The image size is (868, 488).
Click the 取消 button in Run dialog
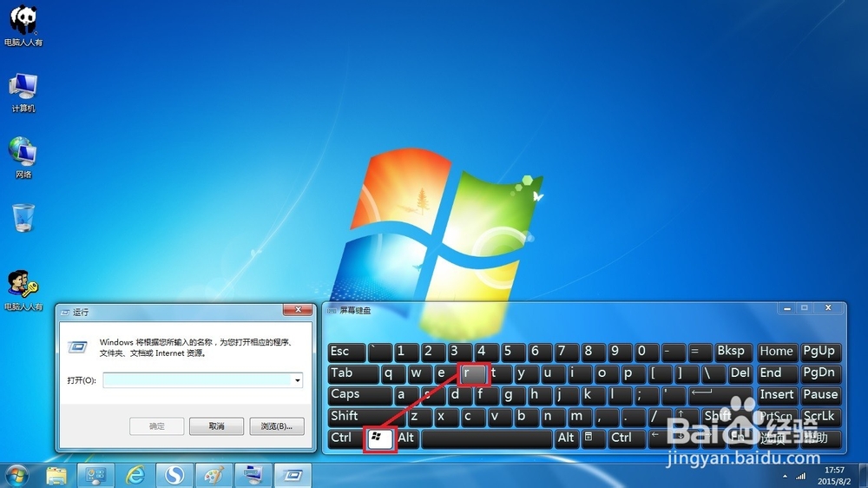216,426
